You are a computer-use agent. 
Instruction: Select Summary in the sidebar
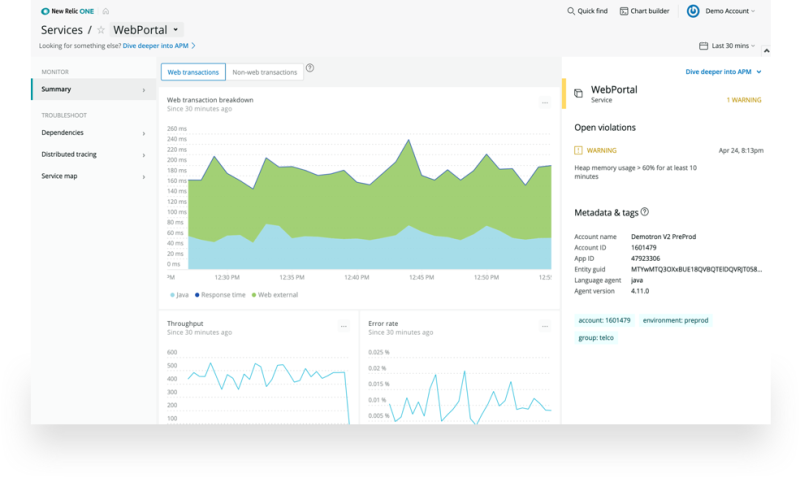93,89
